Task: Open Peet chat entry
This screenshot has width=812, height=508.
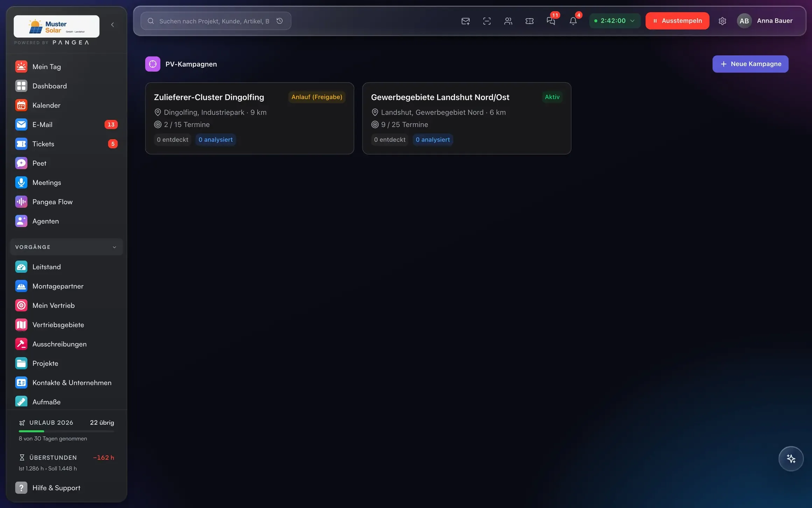Action: (x=66, y=163)
